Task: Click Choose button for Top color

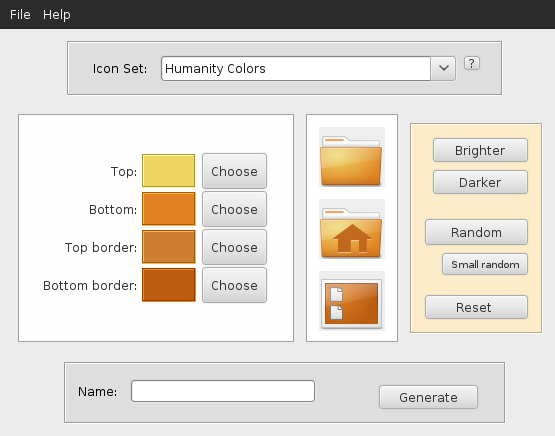Action: [234, 171]
